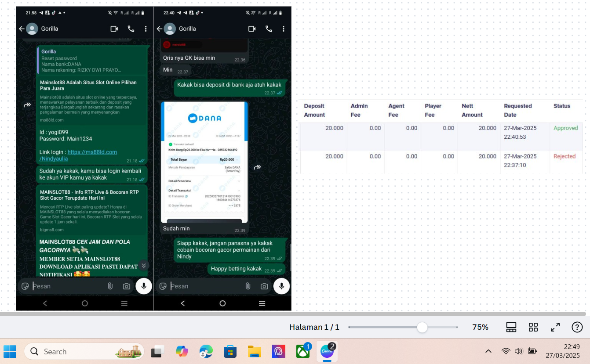Click the attach paperclip in the 22.40 chat
Image resolution: width=590 pixels, height=364 pixels.
(x=248, y=286)
